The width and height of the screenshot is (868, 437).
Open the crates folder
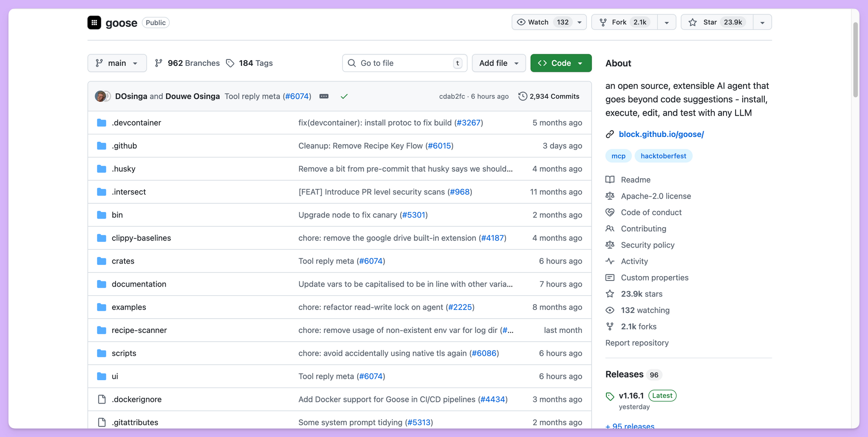(123, 261)
